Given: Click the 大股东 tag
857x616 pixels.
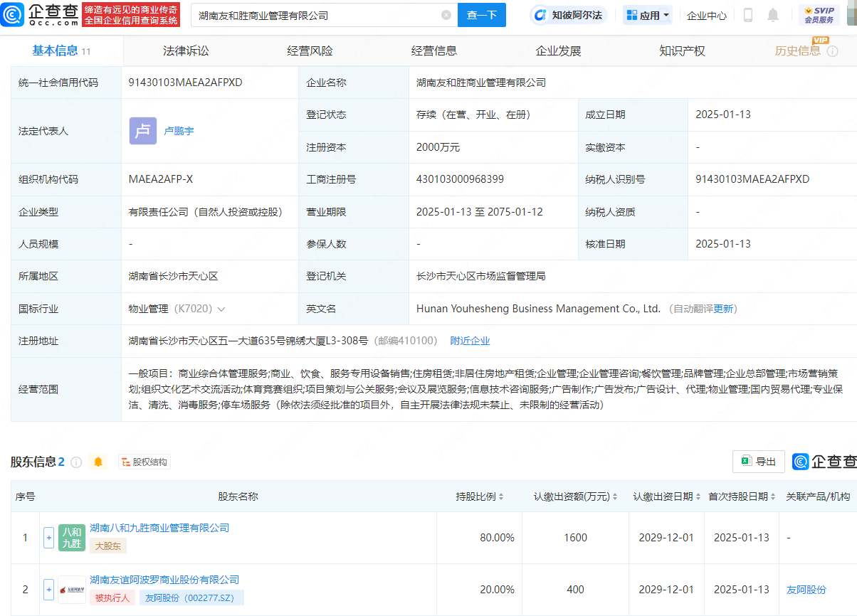Looking at the screenshot, I should (x=108, y=546).
